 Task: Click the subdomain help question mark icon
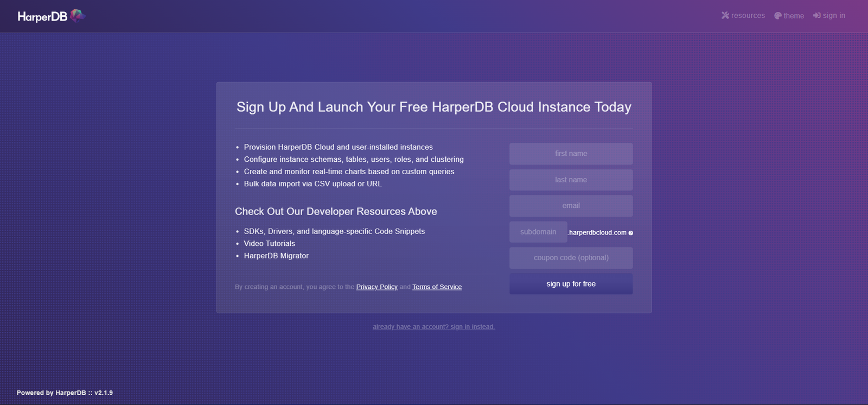(x=630, y=233)
